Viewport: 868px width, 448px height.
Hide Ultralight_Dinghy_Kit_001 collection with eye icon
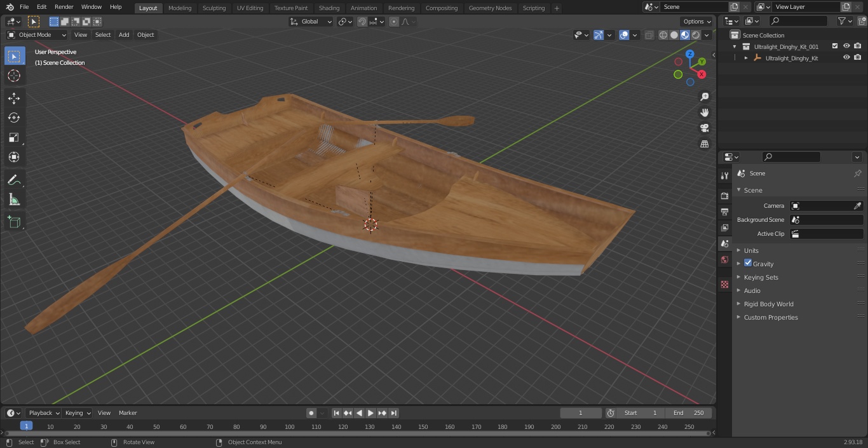click(x=846, y=46)
